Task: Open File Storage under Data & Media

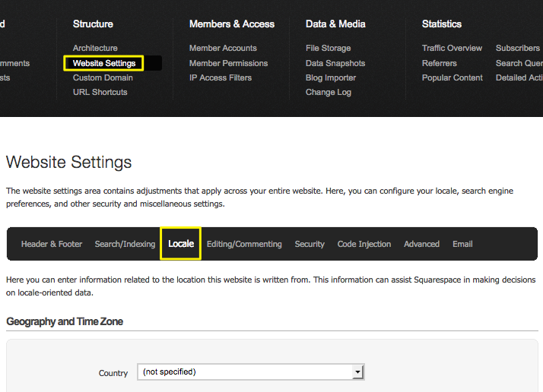Action: click(328, 48)
